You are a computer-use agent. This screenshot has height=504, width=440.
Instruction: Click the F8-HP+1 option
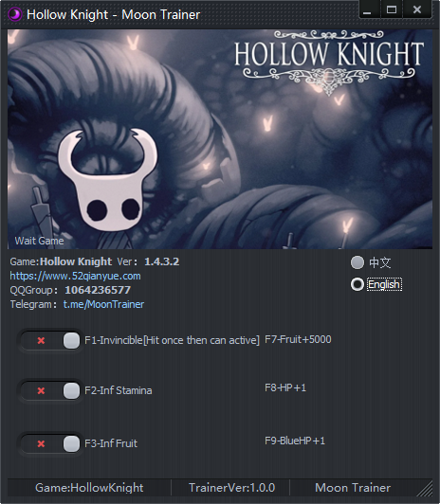coord(285,387)
